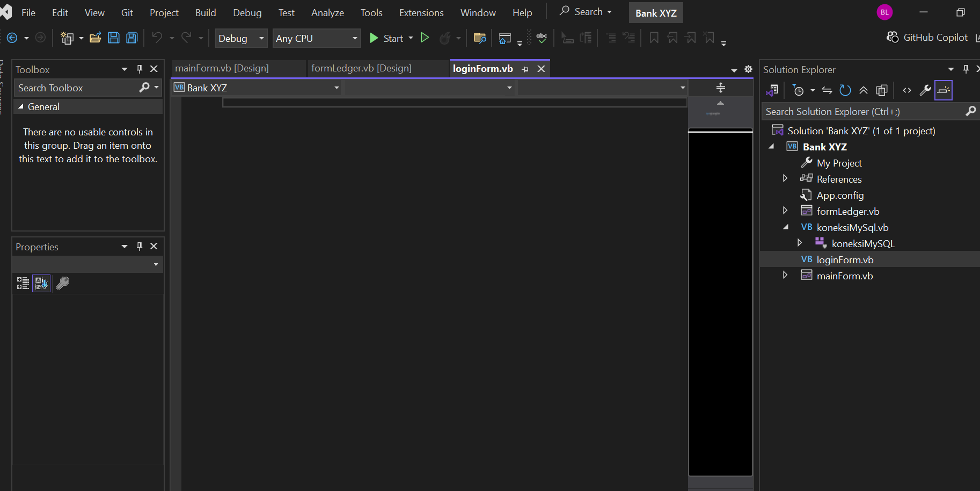Click the Redo arrow icon
This screenshot has height=491, width=980.
[x=186, y=38]
